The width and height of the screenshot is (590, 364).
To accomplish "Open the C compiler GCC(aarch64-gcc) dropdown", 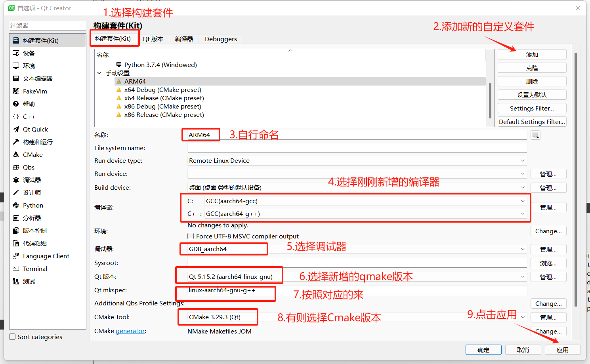I will point(365,201).
